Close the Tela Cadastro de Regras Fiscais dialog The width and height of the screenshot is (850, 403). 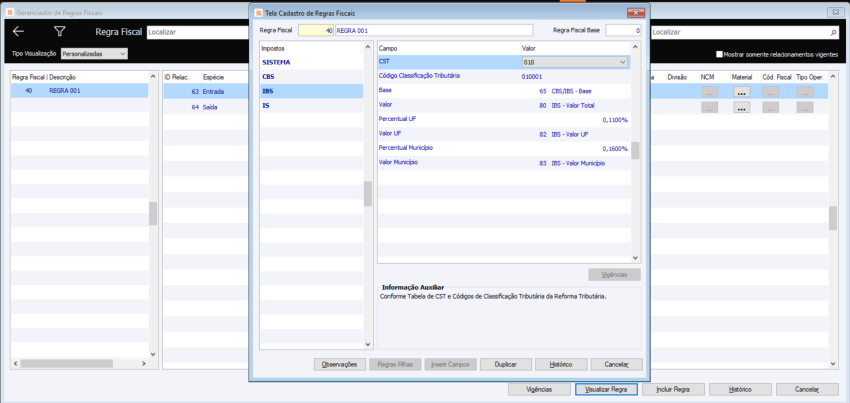(x=636, y=12)
